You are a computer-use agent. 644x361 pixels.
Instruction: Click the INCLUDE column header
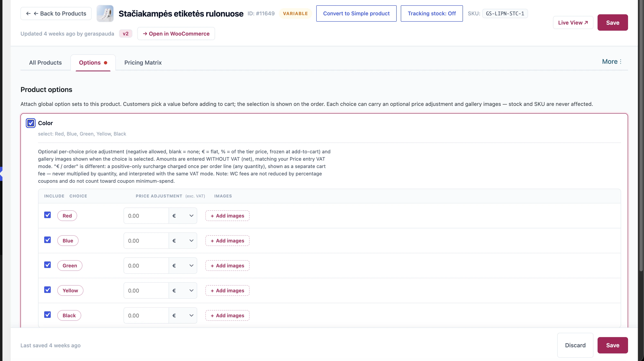(54, 196)
